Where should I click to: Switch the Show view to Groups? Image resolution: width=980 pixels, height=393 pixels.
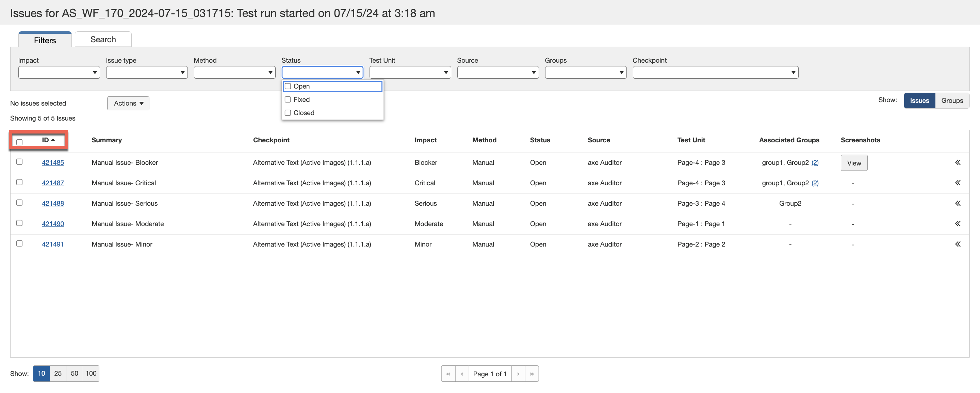pos(952,100)
